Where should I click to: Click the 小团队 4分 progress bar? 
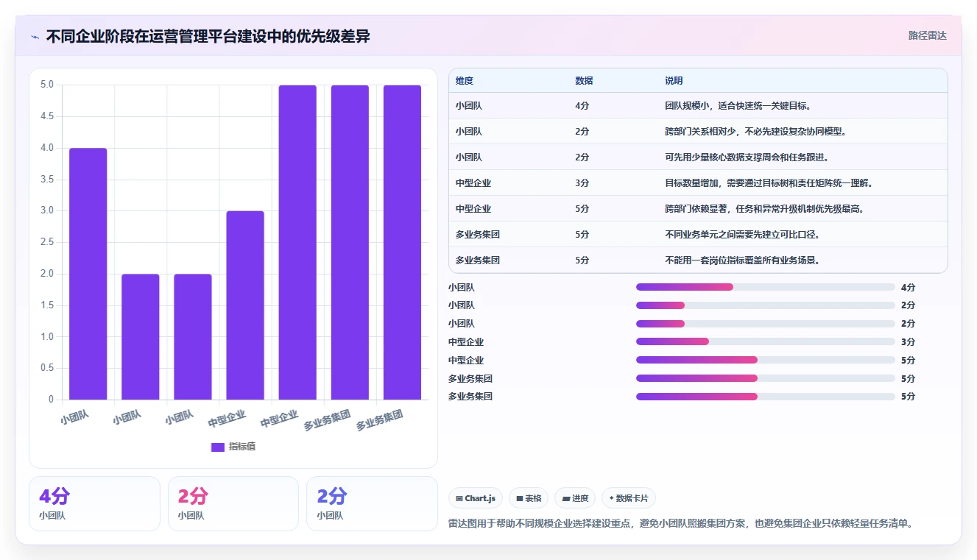click(x=766, y=287)
